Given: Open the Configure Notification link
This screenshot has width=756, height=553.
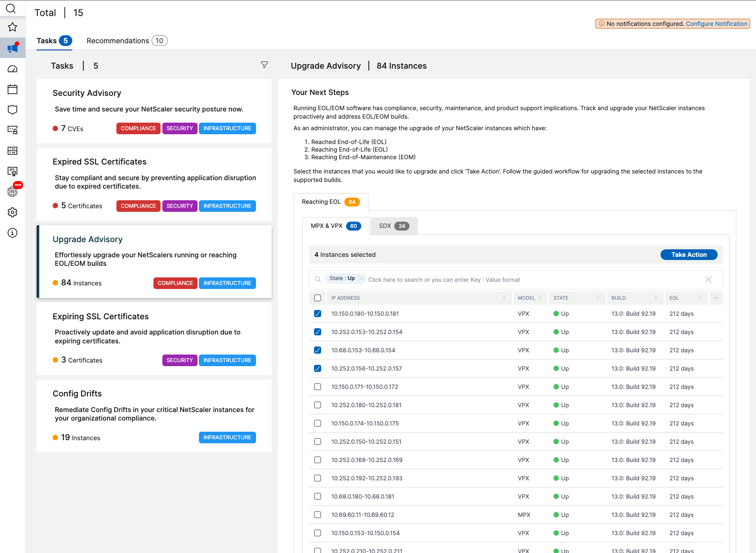Looking at the screenshot, I should (717, 24).
